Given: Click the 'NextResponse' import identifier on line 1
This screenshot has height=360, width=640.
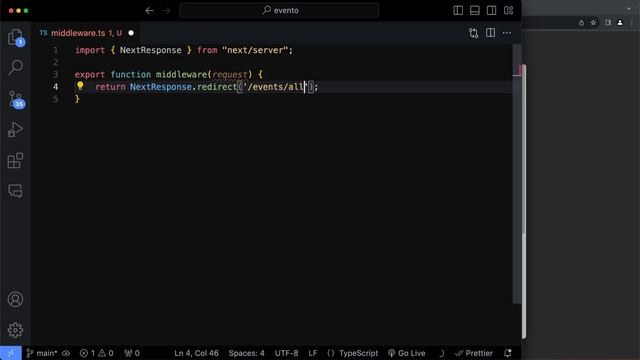Looking at the screenshot, I should click(x=151, y=50).
